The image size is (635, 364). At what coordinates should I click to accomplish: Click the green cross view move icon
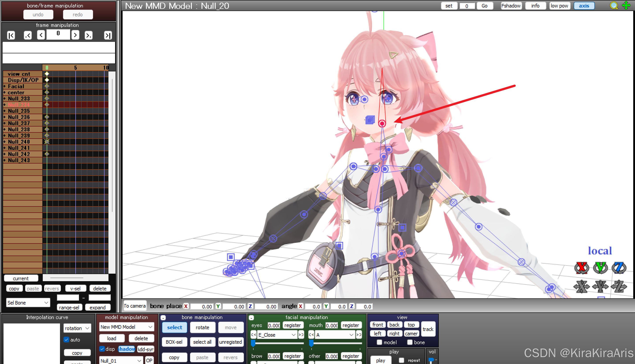(x=626, y=6)
